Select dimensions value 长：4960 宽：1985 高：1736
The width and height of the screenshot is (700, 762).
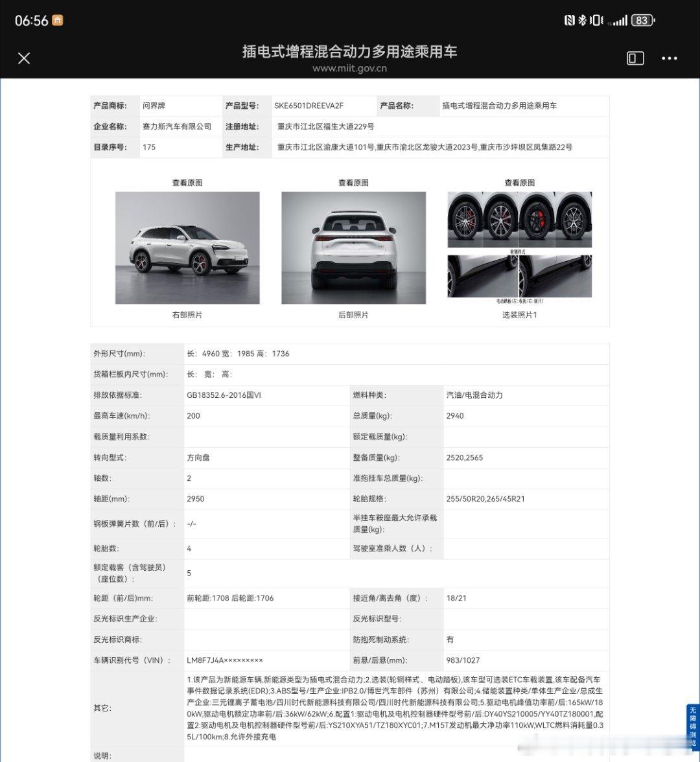click(238, 354)
